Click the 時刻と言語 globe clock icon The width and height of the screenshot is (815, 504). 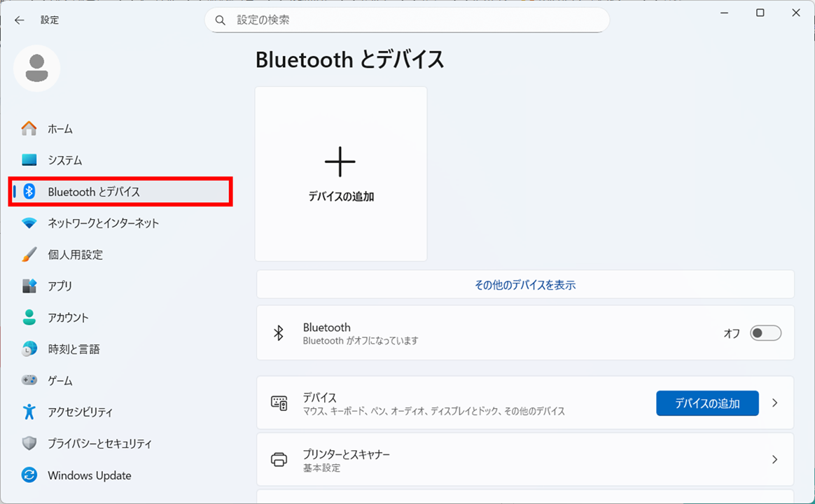pos(29,349)
